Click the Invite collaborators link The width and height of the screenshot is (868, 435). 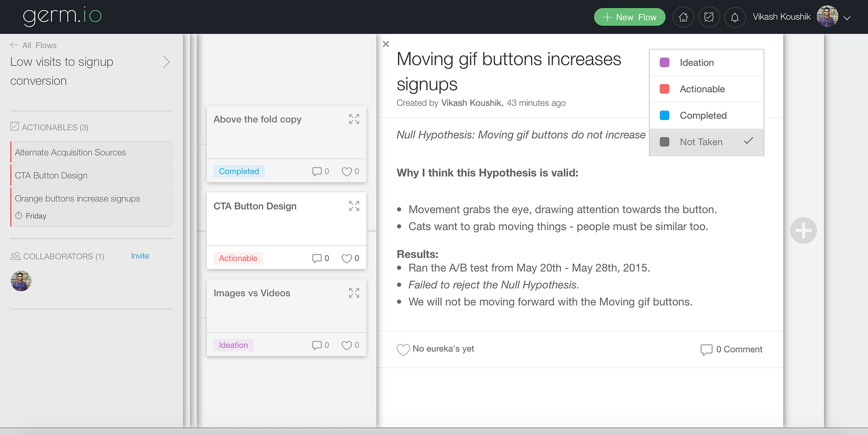pyautogui.click(x=140, y=256)
